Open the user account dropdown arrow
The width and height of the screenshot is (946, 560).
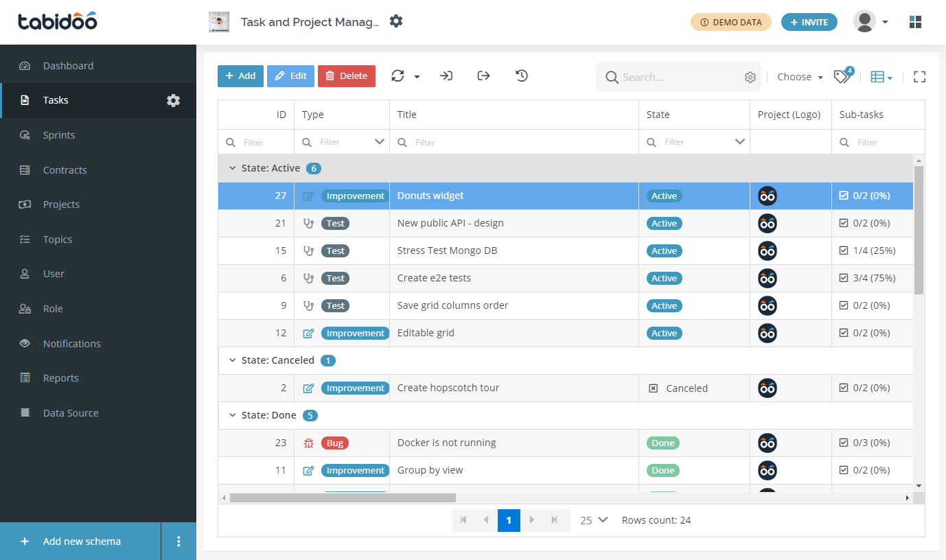click(x=885, y=22)
